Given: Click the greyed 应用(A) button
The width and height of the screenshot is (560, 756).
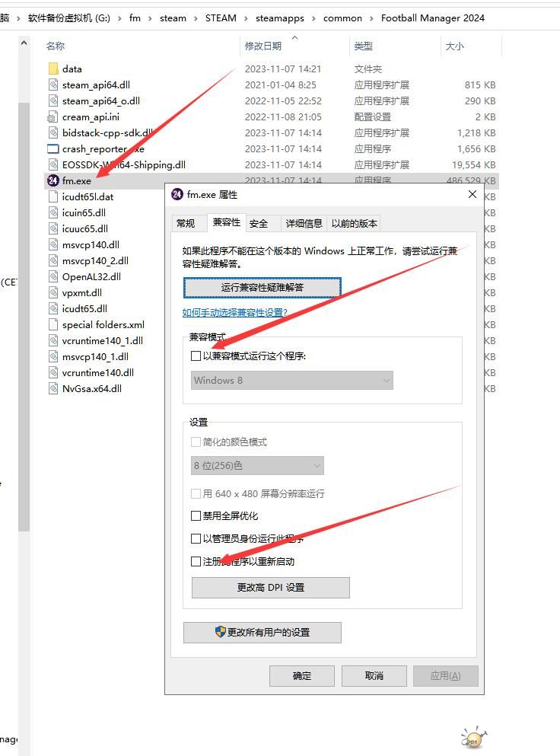Looking at the screenshot, I should pyautogui.click(x=446, y=676).
